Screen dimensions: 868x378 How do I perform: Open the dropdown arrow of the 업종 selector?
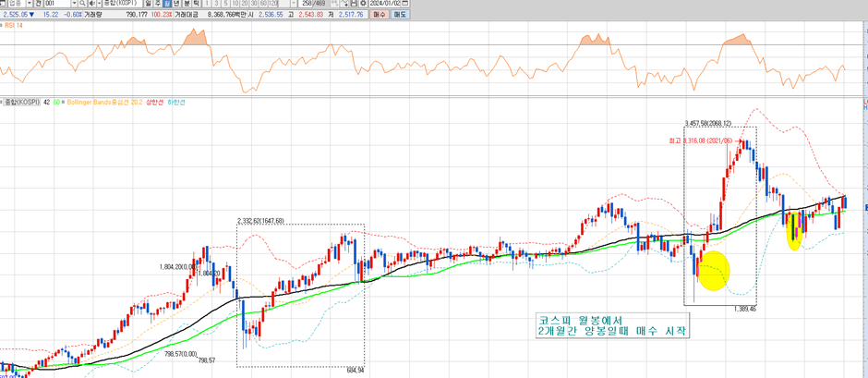coord(30,3)
